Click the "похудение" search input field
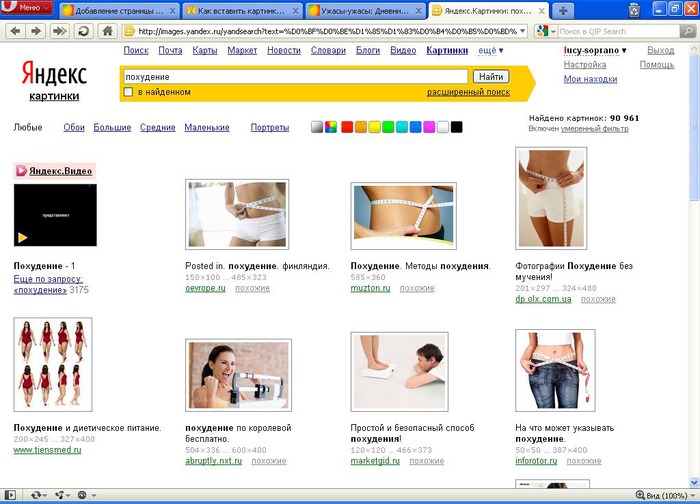 pos(294,76)
